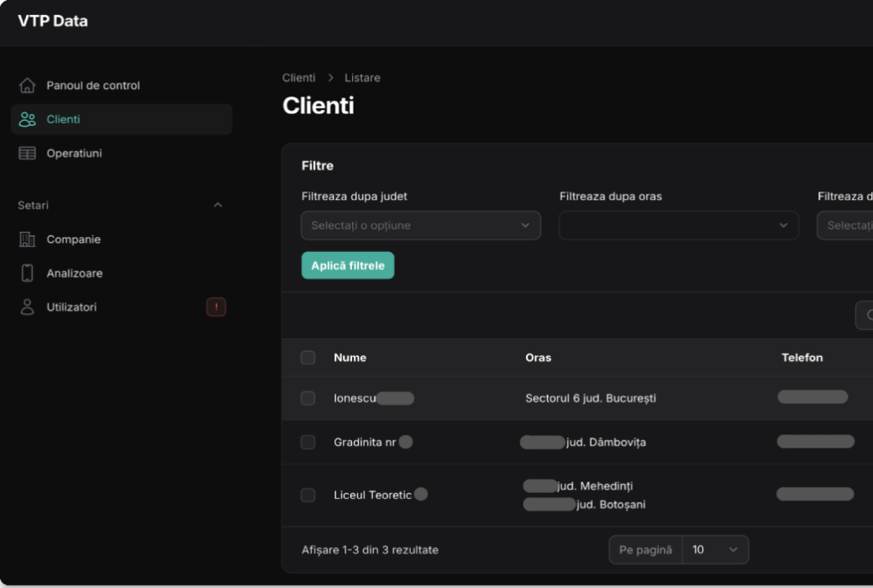Click the Clienti breadcrumb link

tap(298, 77)
